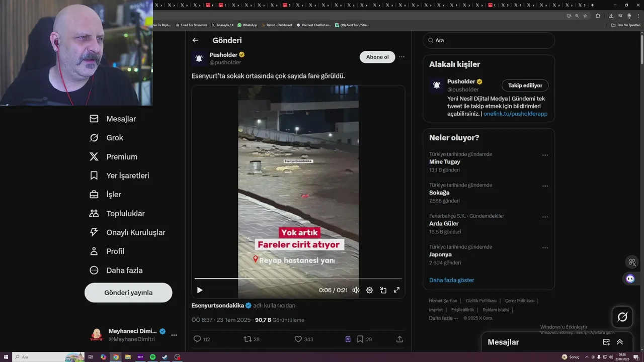The image size is (644, 362).
Task: Open Hizmet Şartları footer link
Action: [443, 301]
